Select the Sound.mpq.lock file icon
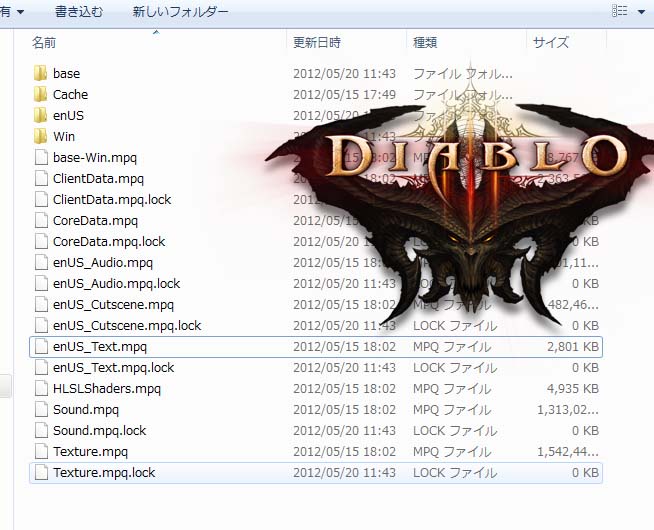This screenshot has width=654, height=530. [x=41, y=431]
